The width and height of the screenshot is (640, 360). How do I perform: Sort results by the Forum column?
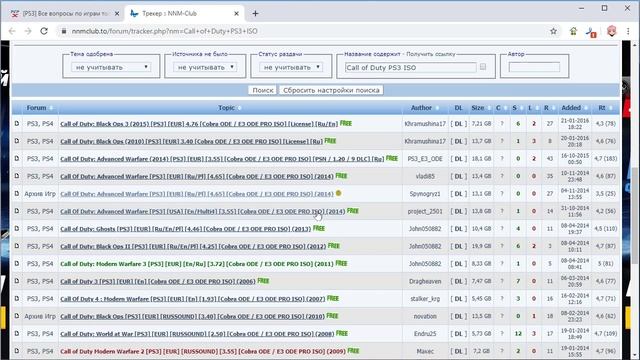(36, 108)
